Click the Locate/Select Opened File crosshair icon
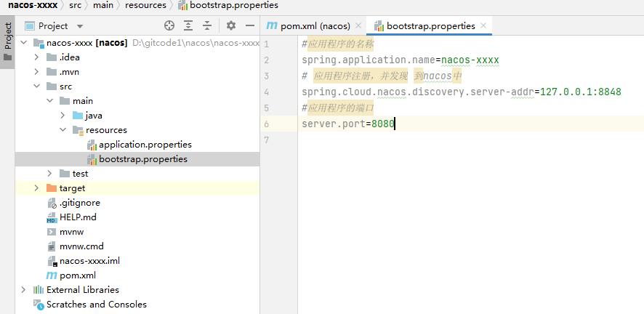 169,26
